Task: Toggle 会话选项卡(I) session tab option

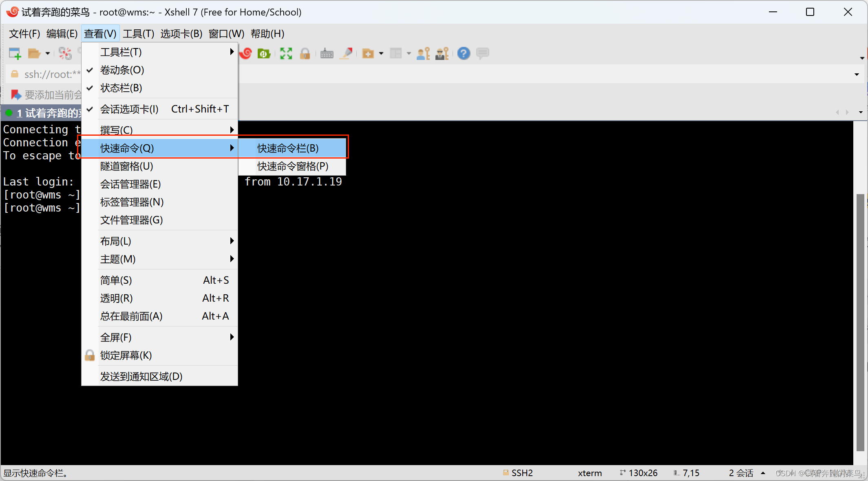Action: [x=129, y=109]
